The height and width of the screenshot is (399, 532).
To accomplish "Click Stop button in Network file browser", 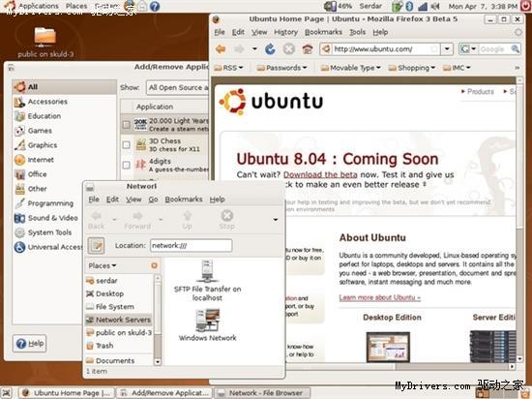I will coord(226,220).
